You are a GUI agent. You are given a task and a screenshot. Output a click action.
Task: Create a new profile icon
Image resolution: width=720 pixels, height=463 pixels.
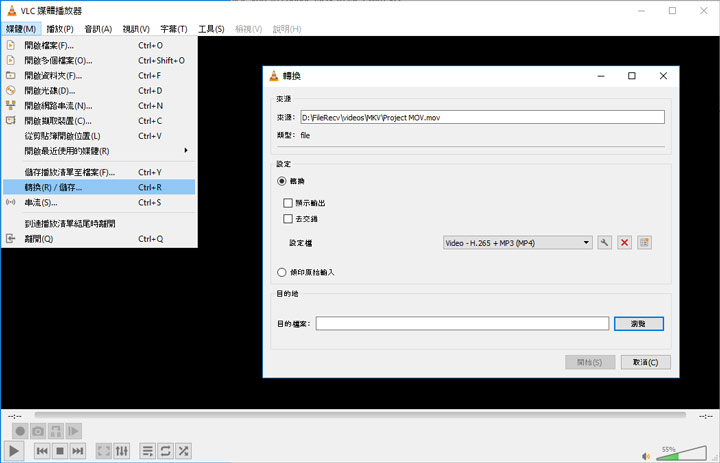point(644,243)
